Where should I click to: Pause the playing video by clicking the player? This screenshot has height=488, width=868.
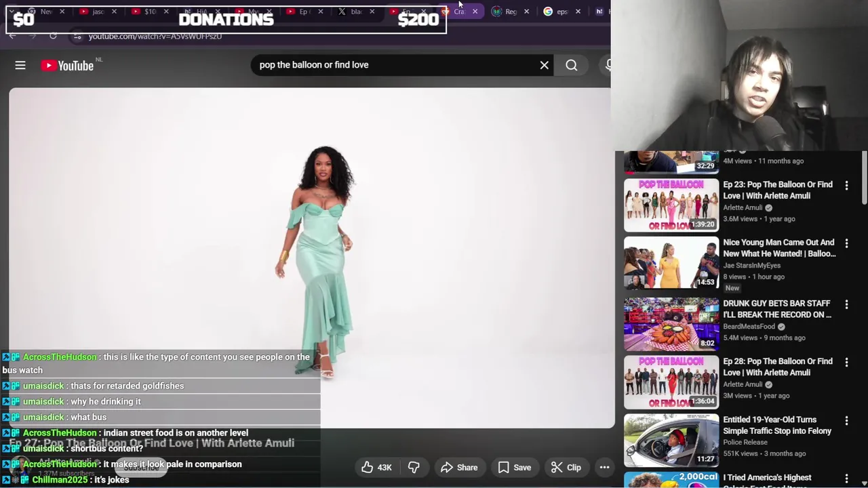[311, 258]
